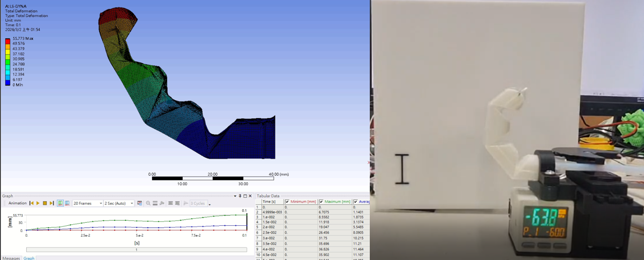Screen dimensions: 644x260
Task: Click legend value 0 Min
Action: click(18, 84)
